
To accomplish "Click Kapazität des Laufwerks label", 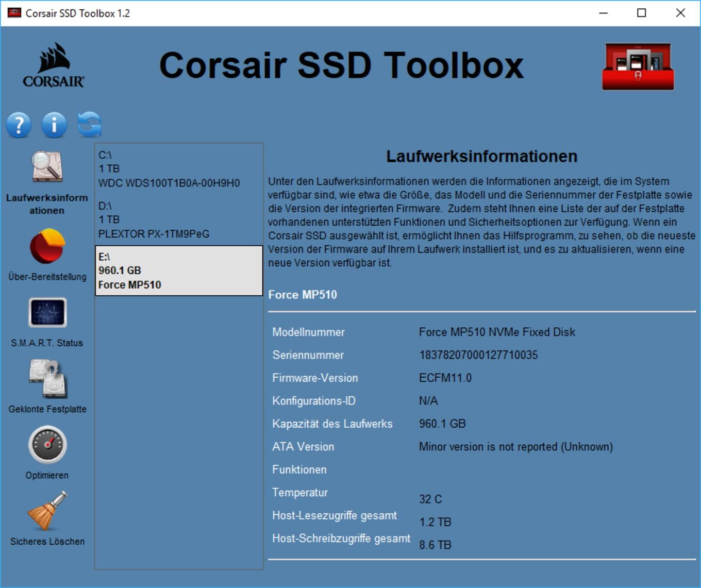I will tap(332, 424).
